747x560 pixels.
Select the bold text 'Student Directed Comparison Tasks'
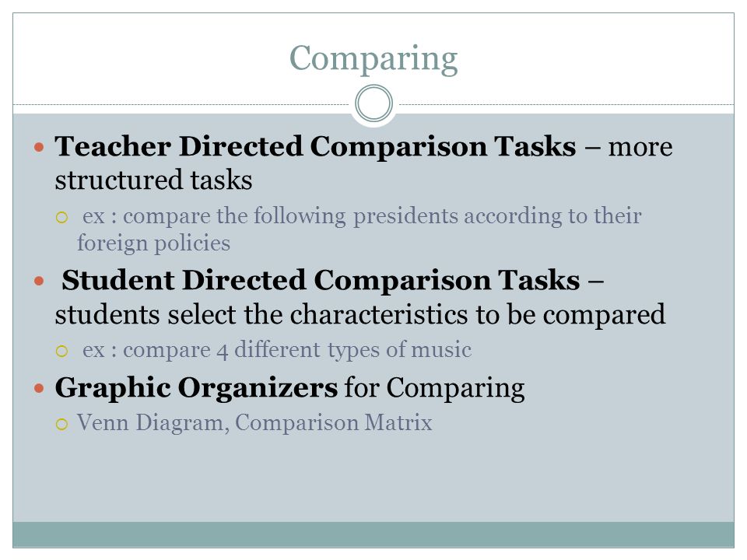(x=321, y=280)
